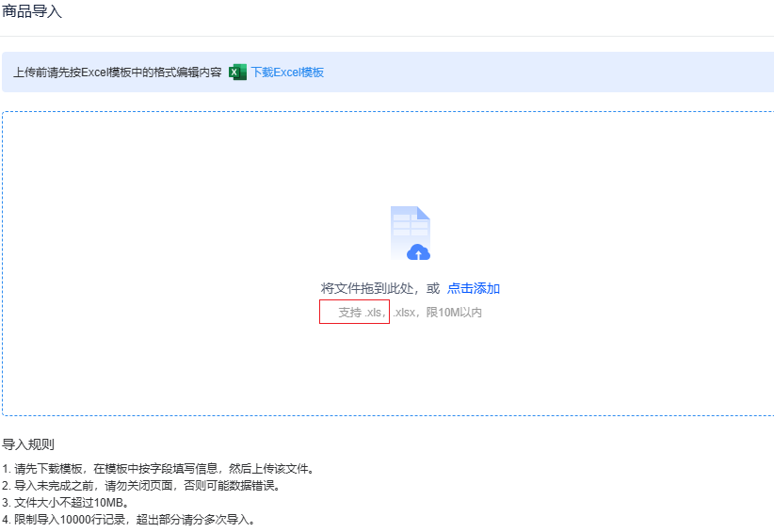Click the banner text 上传前请先按Excel模板中的格式编辑内容
774x532 pixels.
(118, 73)
